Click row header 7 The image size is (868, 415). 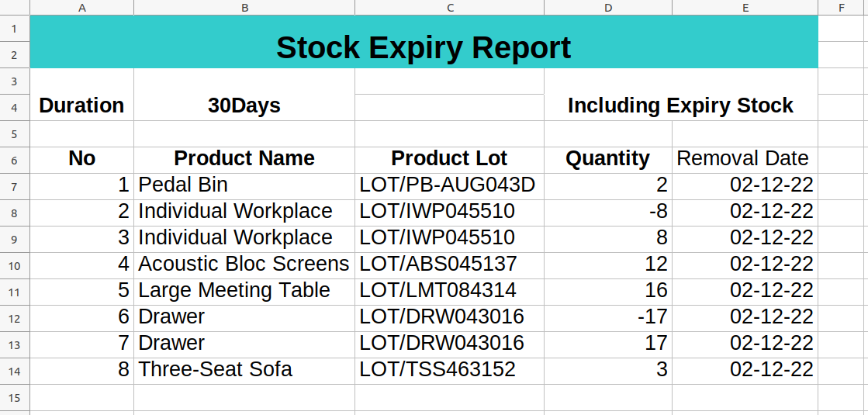coord(15,186)
